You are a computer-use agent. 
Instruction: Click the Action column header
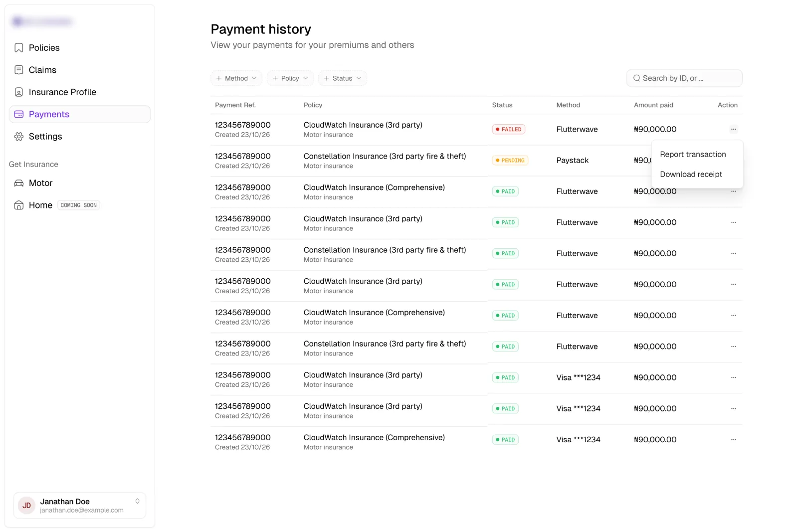pyautogui.click(x=728, y=105)
